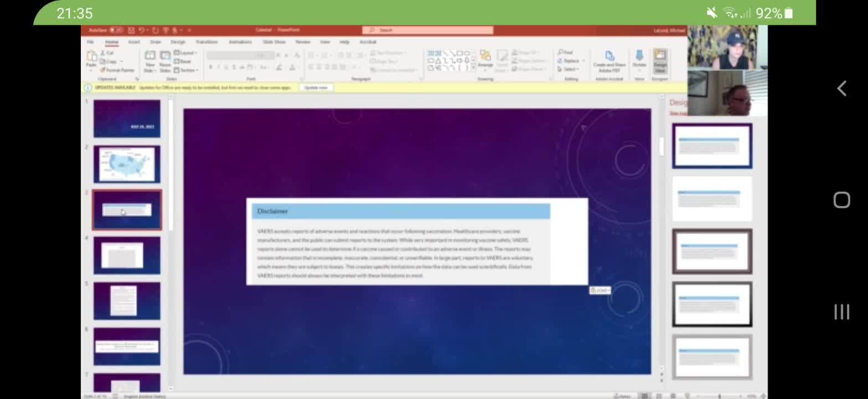Screen dimensions: 868x399
Task: Open the Transitions tab
Action: [x=206, y=42]
